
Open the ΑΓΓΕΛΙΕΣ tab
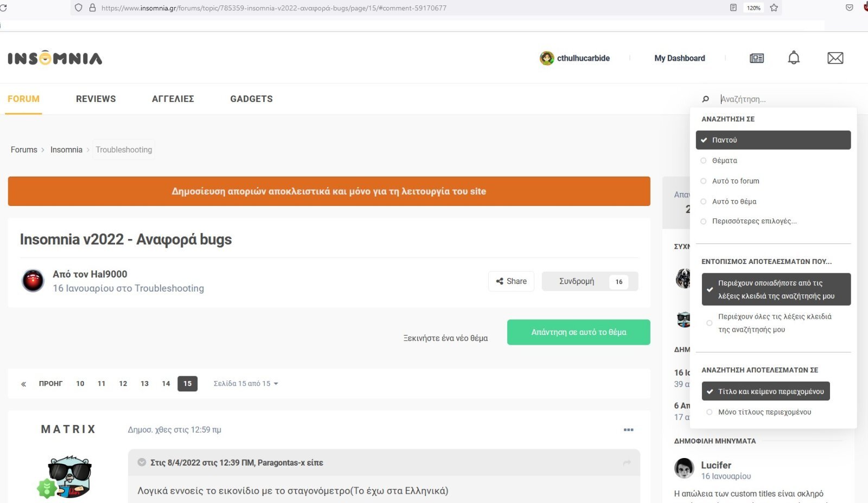pos(173,99)
